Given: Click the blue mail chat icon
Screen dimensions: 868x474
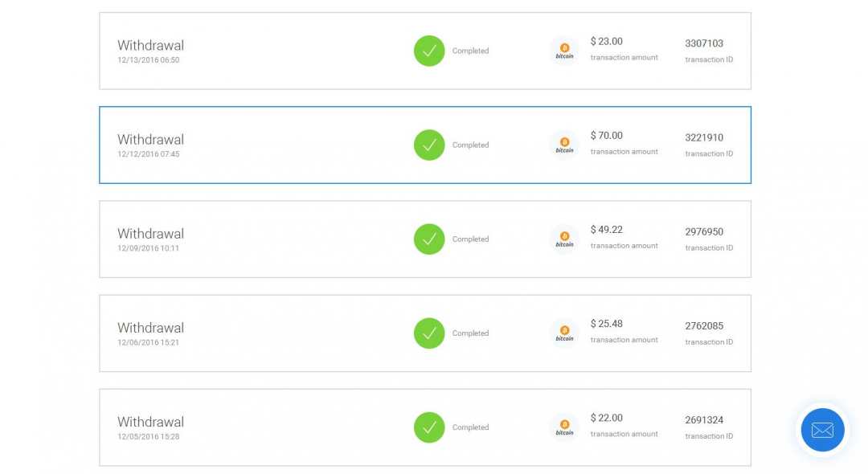Looking at the screenshot, I should point(822,430).
